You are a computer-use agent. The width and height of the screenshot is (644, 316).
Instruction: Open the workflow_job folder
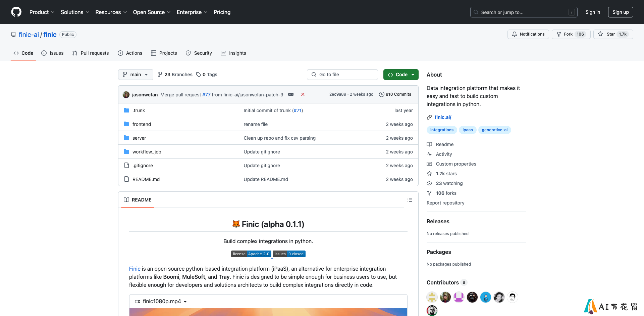coord(147,152)
